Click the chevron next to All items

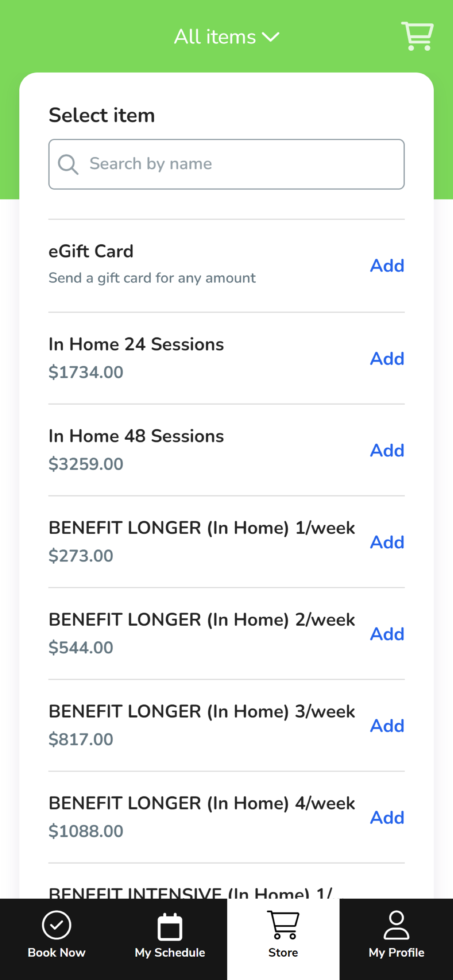[x=271, y=37]
